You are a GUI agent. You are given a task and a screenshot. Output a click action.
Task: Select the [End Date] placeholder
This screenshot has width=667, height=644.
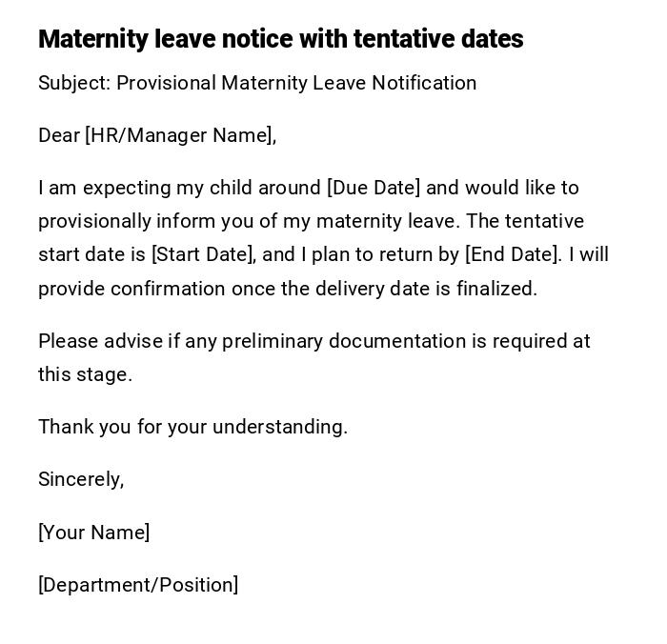pyautogui.click(x=512, y=254)
